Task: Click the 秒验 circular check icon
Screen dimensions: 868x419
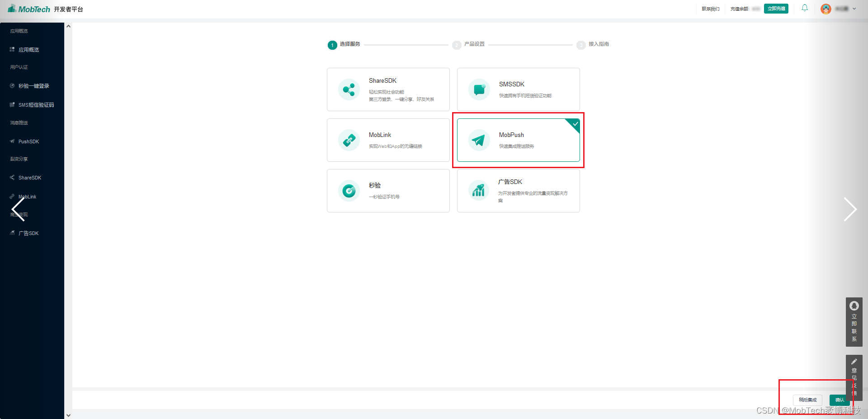Action: click(x=349, y=191)
